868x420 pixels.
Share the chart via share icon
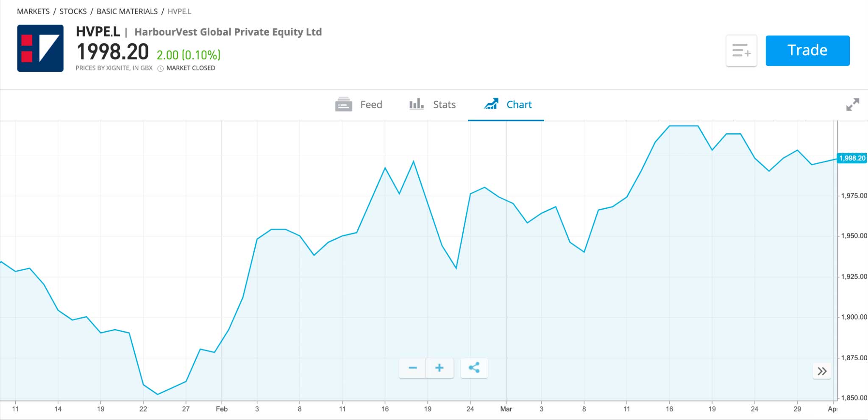[474, 368]
